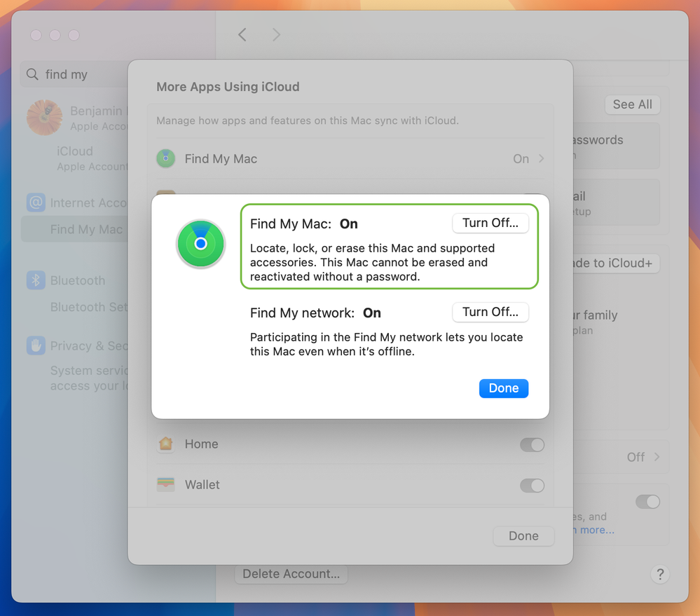The height and width of the screenshot is (616, 700).
Task: Click the Internet Accounts icon
Action: click(36, 203)
